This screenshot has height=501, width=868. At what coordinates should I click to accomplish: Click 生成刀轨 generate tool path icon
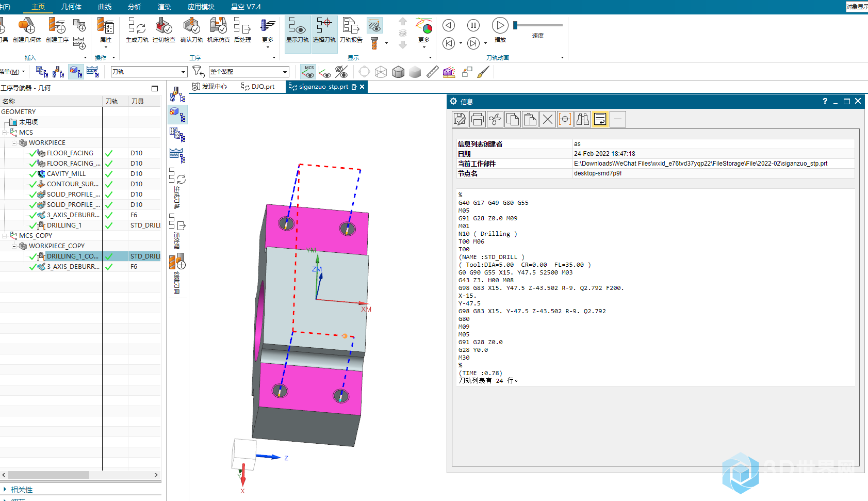pyautogui.click(x=137, y=30)
